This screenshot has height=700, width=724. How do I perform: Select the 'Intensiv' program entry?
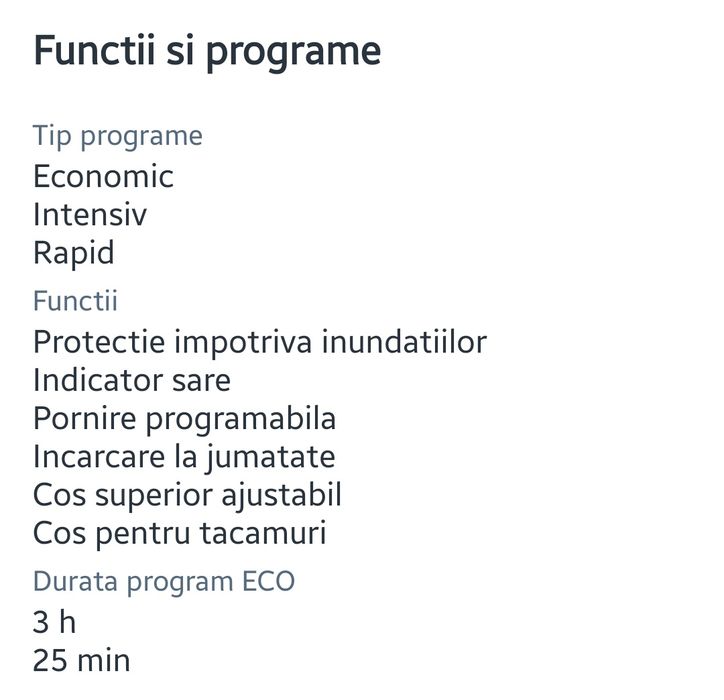(x=90, y=215)
